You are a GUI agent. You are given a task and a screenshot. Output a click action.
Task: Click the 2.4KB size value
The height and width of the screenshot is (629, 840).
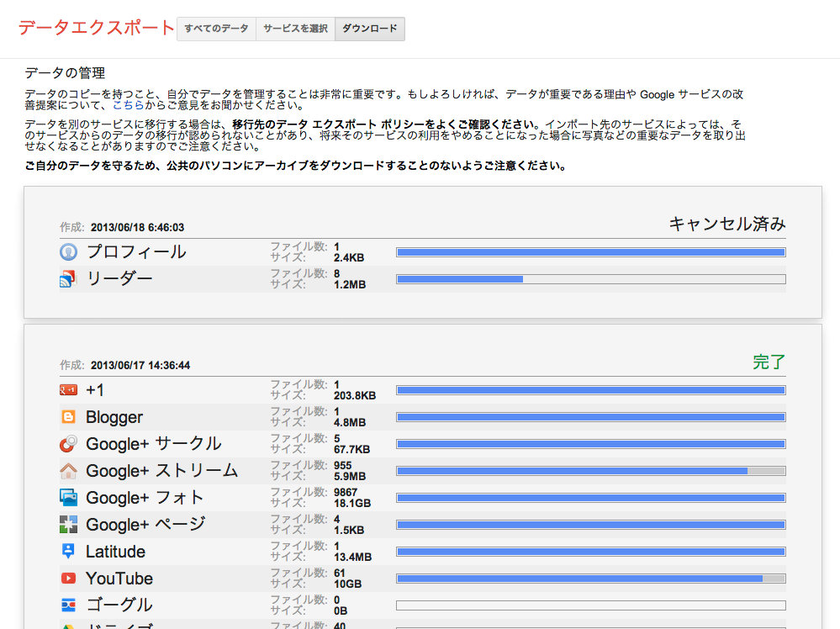pos(349,257)
